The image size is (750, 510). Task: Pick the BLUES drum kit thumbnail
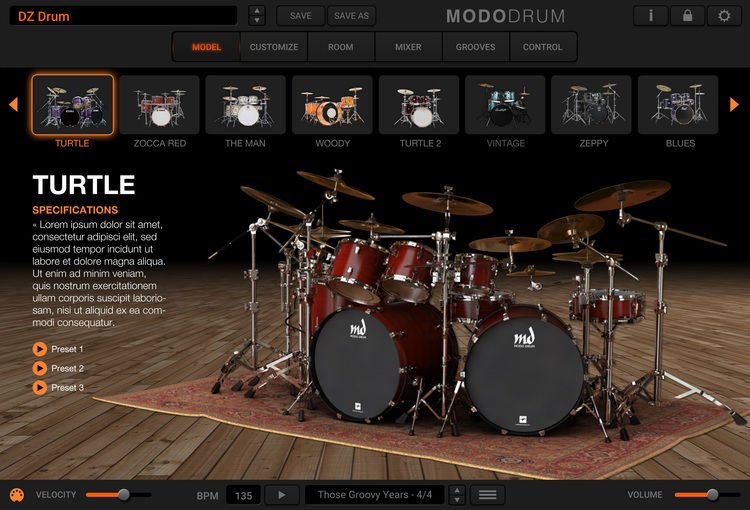(678, 104)
